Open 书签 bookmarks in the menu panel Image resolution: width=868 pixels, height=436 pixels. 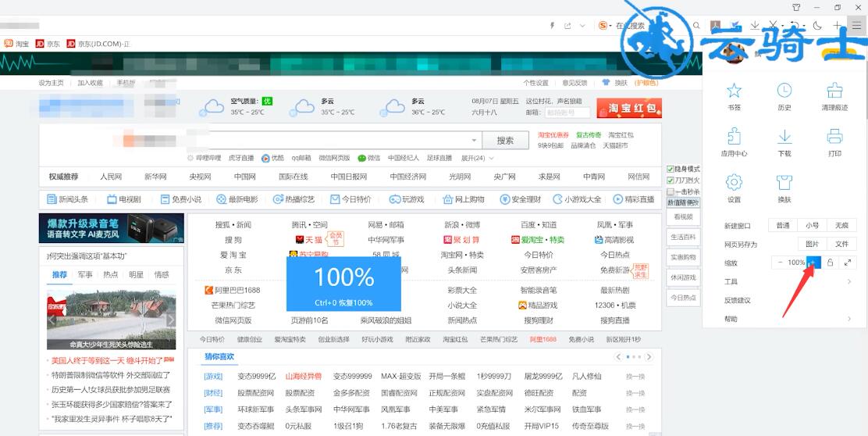[x=734, y=96]
